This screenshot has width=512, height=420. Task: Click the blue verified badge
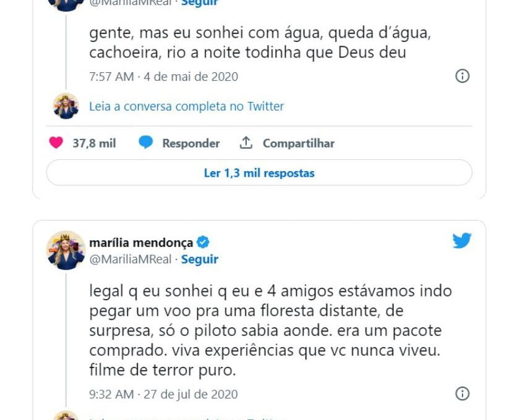(203, 242)
